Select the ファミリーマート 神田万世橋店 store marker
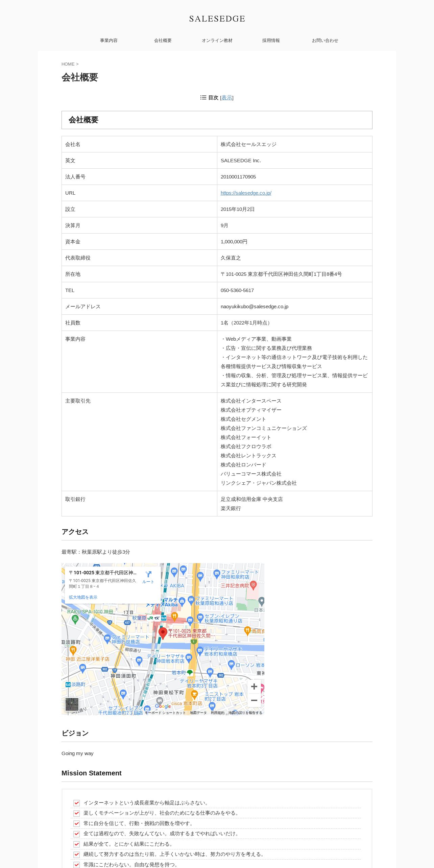The height and width of the screenshot is (868, 434). point(107,639)
